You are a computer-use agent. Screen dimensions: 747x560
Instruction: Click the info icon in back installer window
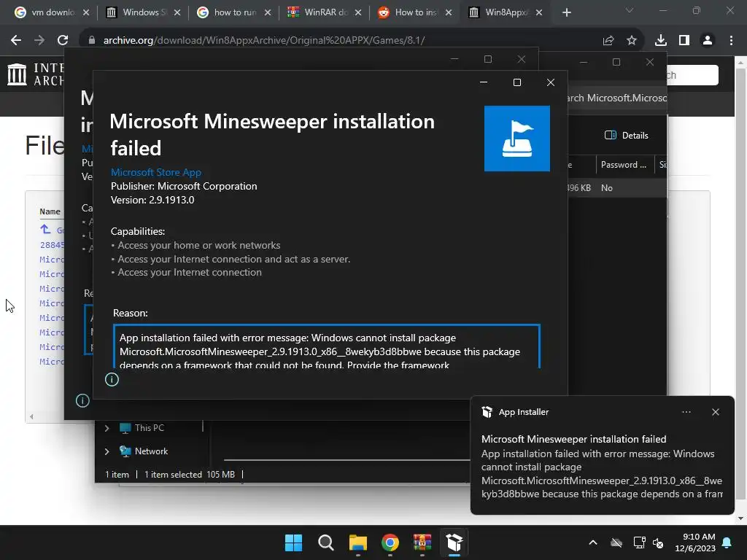82,400
